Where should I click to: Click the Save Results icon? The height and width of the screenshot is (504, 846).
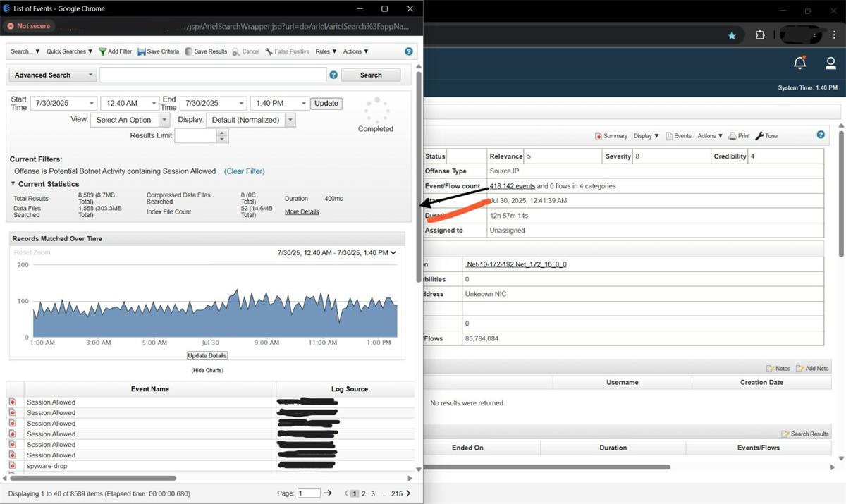coord(188,51)
